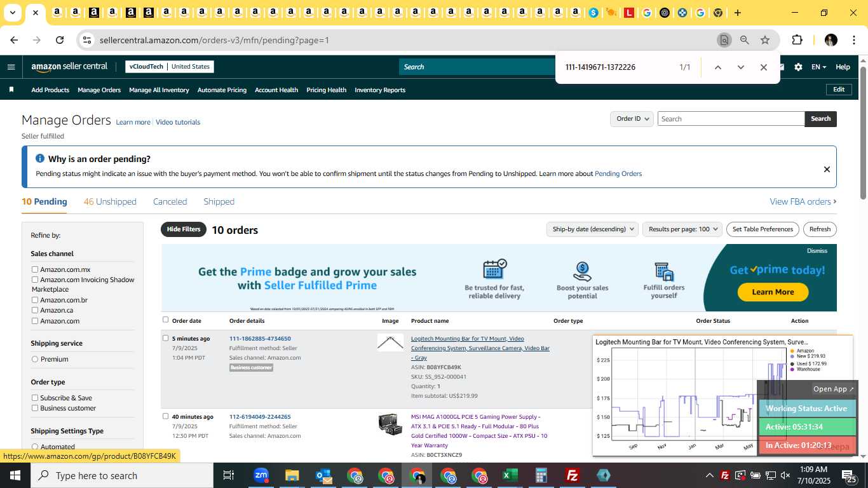
Task: Open File Explorer from the taskbar
Action: click(x=292, y=475)
